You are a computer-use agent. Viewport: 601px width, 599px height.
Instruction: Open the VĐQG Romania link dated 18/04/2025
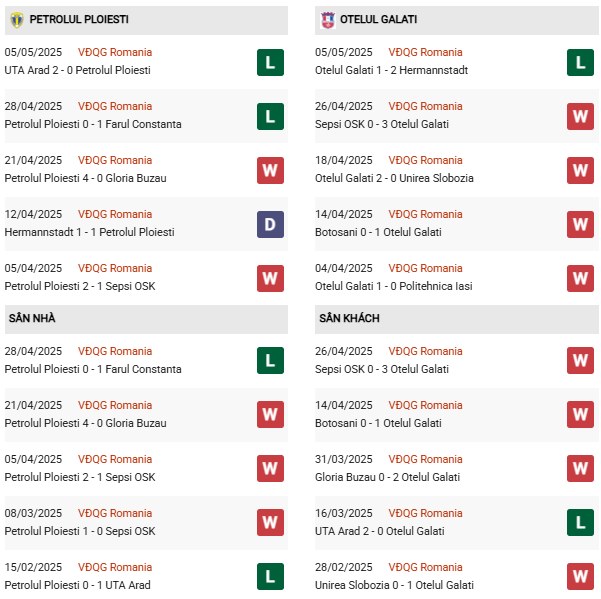pos(425,160)
